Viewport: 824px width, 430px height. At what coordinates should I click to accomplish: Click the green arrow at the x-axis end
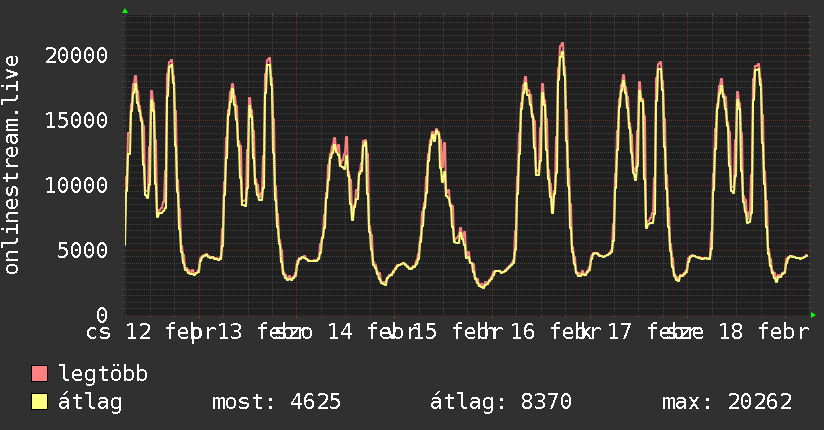(x=813, y=315)
